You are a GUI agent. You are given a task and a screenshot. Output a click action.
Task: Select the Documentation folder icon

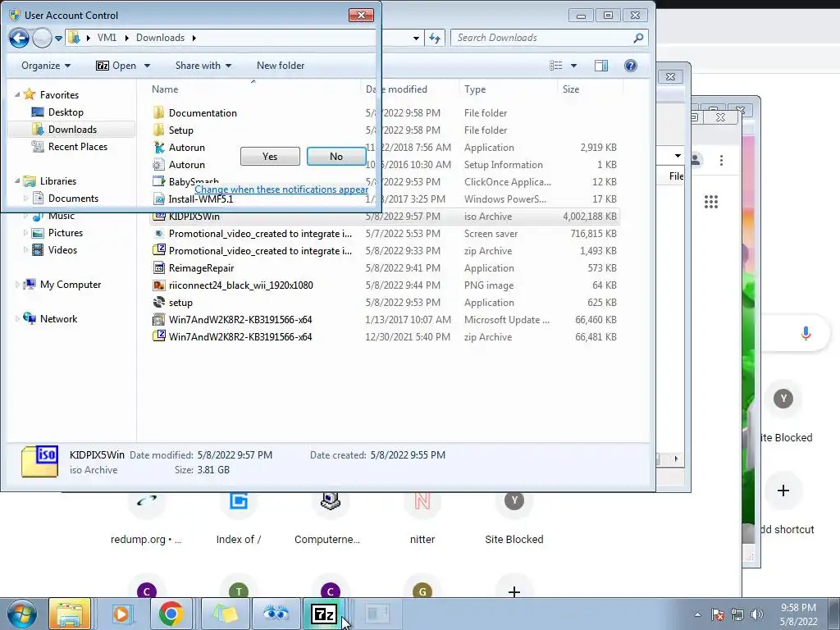(x=158, y=112)
